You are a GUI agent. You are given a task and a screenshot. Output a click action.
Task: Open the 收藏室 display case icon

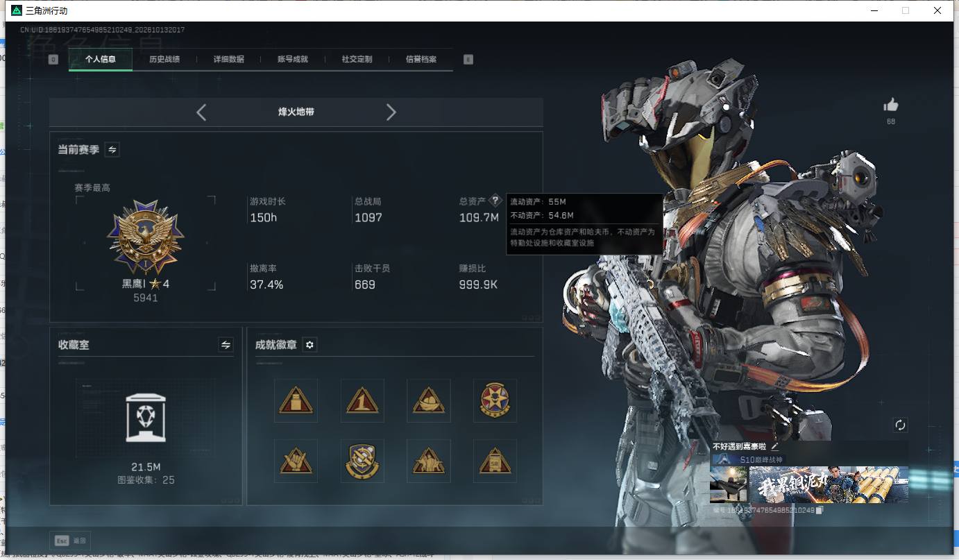146,416
